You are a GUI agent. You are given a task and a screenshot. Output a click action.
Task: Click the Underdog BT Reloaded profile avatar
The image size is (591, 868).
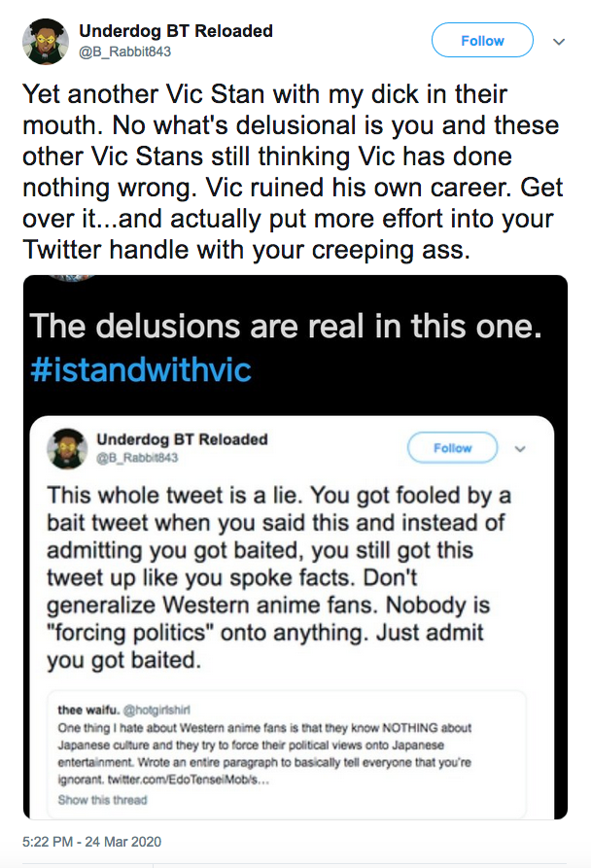tap(46, 42)
